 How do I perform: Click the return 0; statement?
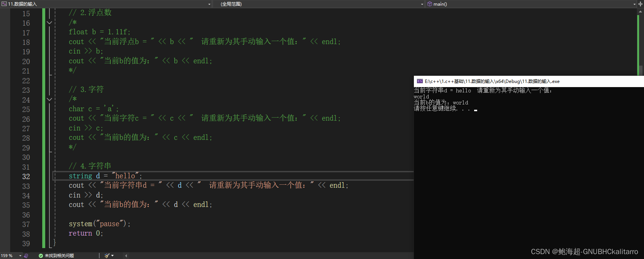point(86,233)
